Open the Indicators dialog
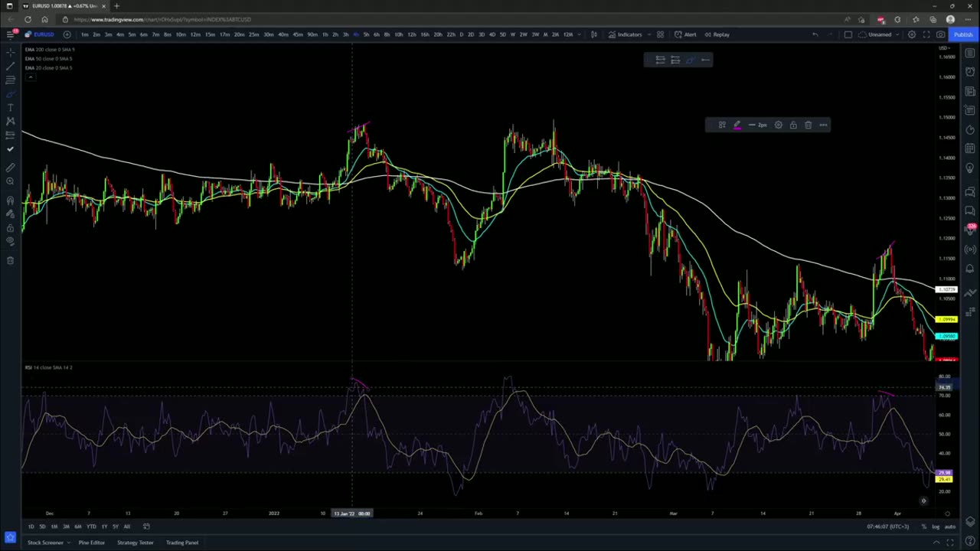 [626, 34]
